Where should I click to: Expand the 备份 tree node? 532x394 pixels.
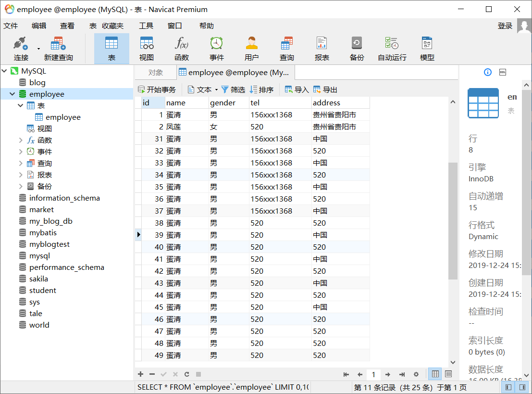tap(20, 186)
